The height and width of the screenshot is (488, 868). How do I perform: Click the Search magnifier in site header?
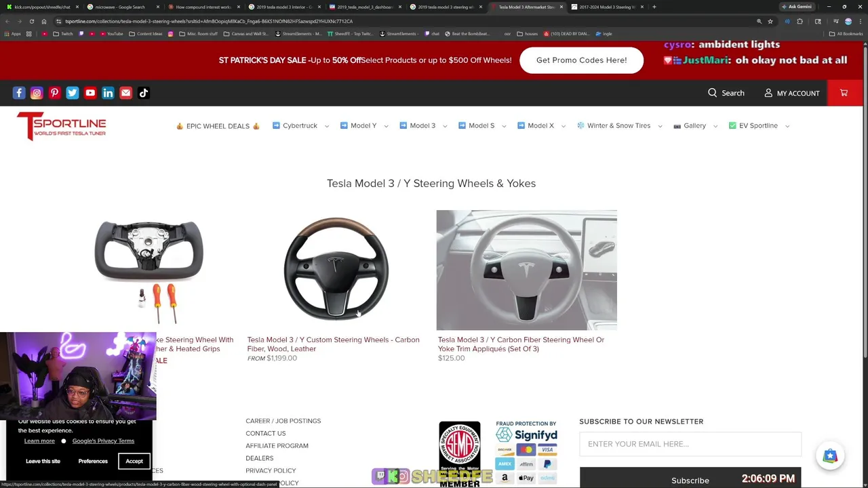pyautogui.click(x=712, y=93)
